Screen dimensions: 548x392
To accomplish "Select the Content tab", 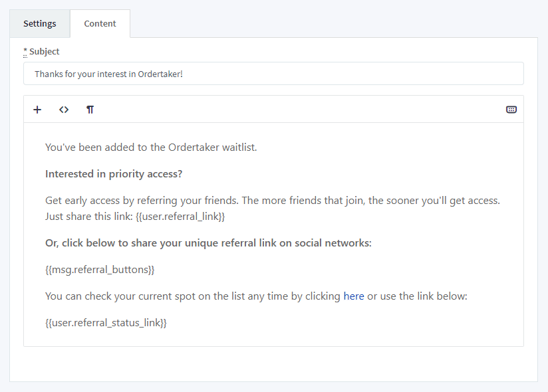I will 100,24.
